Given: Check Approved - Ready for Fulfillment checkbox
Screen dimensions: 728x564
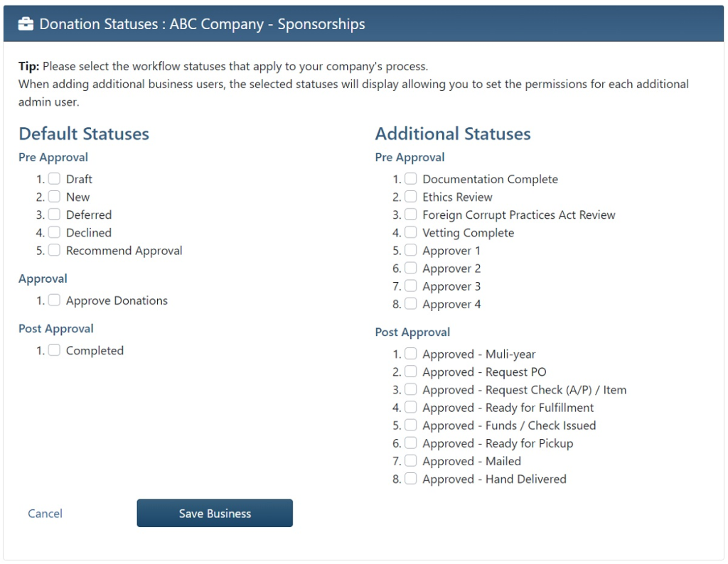Looking at the screenshot, I should tap(411, 408).
